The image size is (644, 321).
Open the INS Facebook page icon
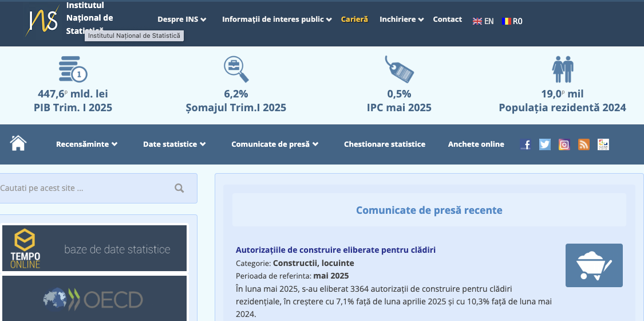click(526, 144)
